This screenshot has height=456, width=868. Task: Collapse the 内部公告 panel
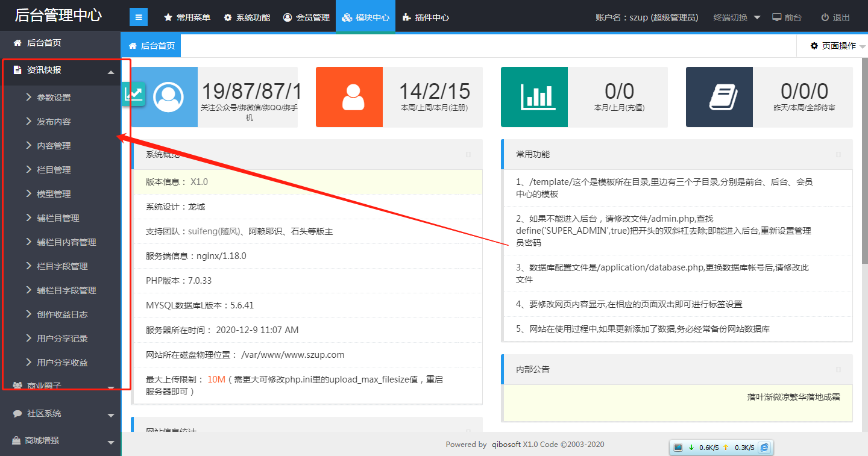click(x=838, y=369)
